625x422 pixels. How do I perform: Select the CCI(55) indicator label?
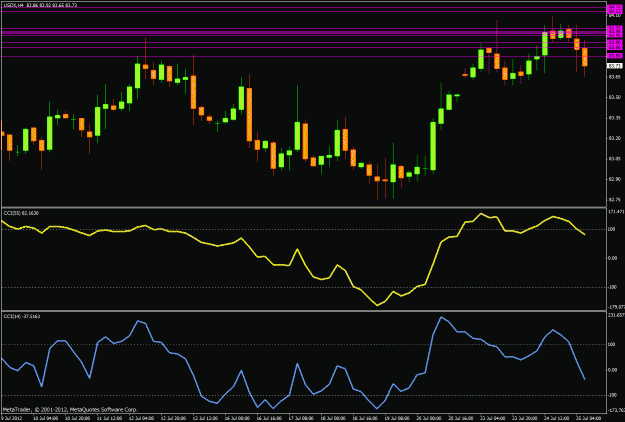click(21, 213)
